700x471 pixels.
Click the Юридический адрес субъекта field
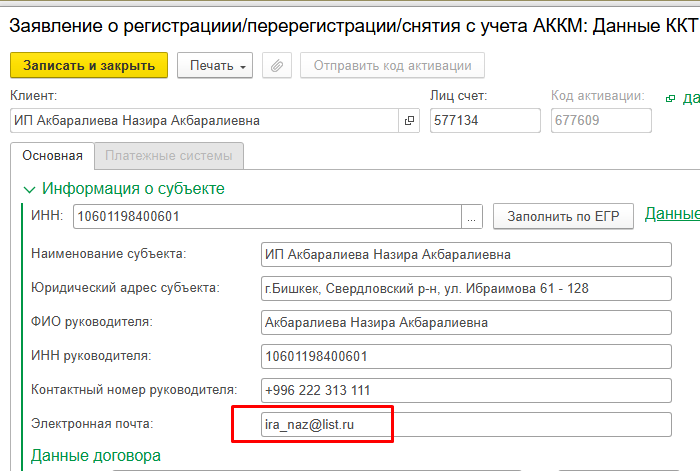click(466, 288)
